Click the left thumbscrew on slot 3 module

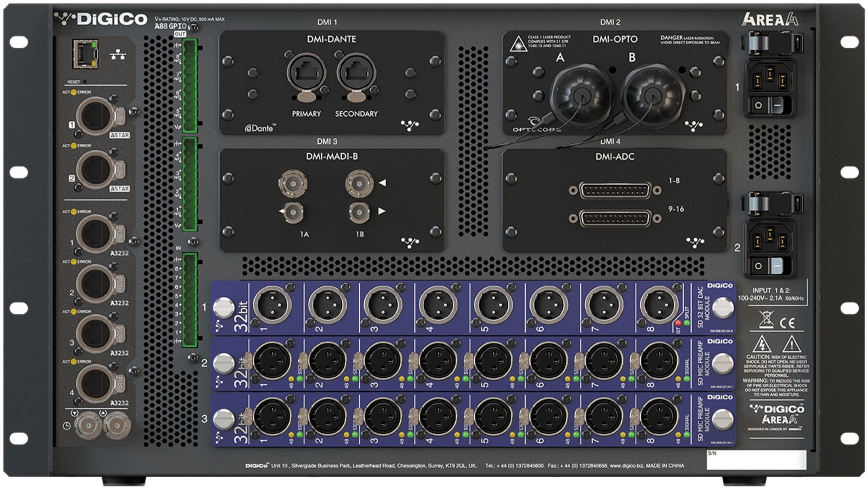point(224,419)
